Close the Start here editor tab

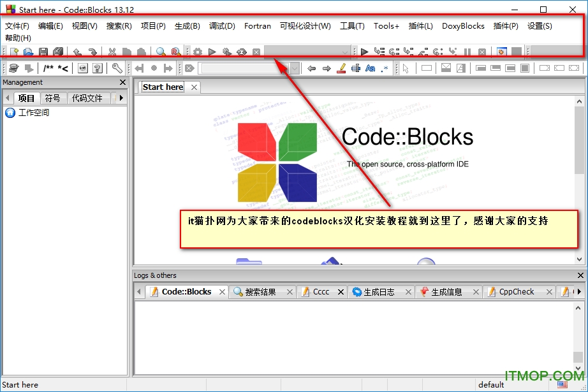coord(194,87)
